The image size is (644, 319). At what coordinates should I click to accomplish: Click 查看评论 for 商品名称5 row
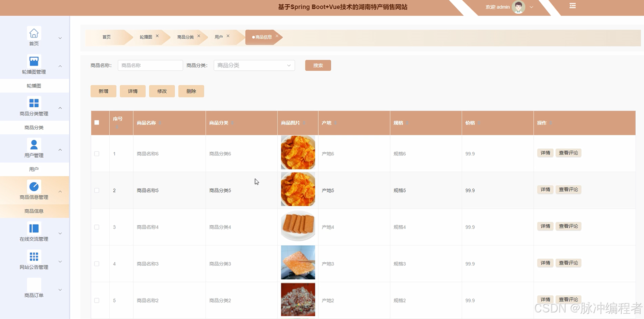[568, 190]
